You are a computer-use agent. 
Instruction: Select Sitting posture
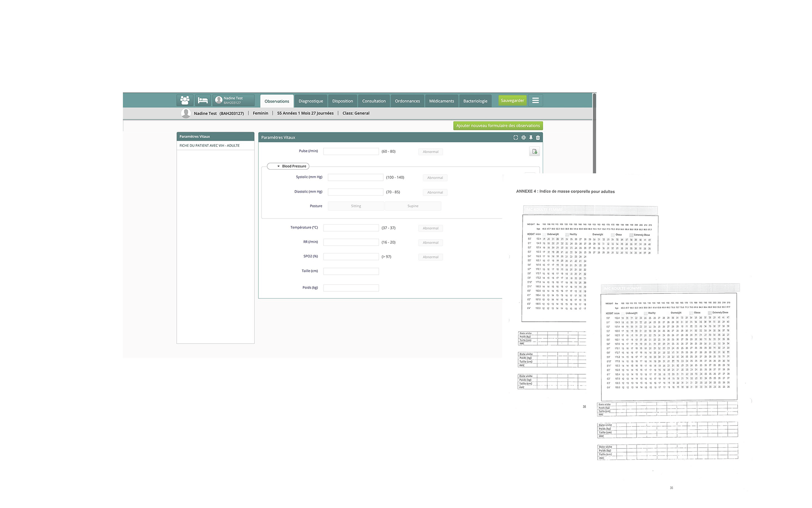pos(356,206)
